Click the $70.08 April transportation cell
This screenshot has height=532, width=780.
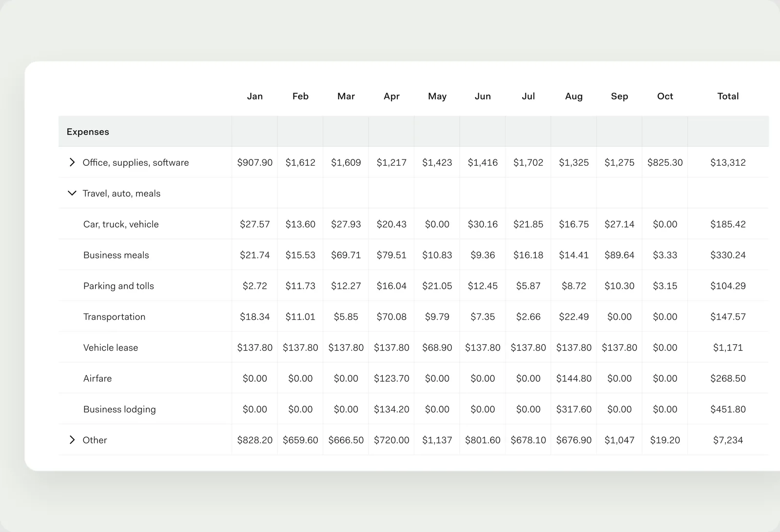391,317
